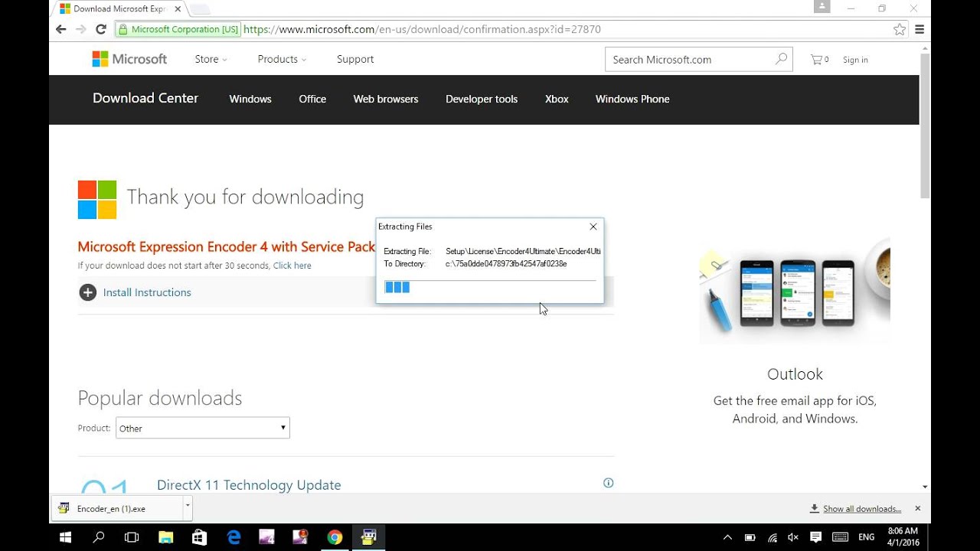This screenshot has height=551, width=980.
Task: Open the DirectX 11 Technology Update link
Action: (x=249, y=485)
